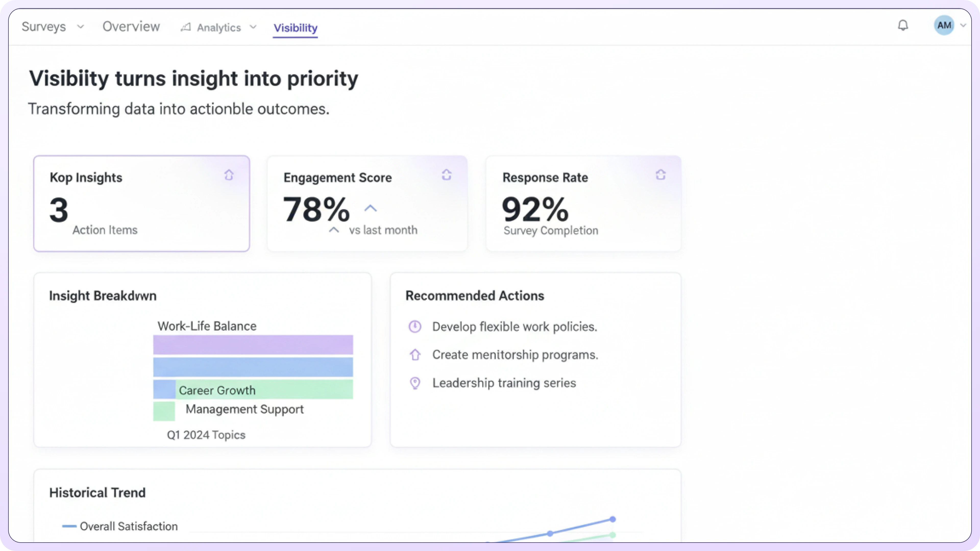Click the share icon on Response Rate card
Image resolution: width=980 pixels, height=551 pixels.
click(x=661, y=175)
